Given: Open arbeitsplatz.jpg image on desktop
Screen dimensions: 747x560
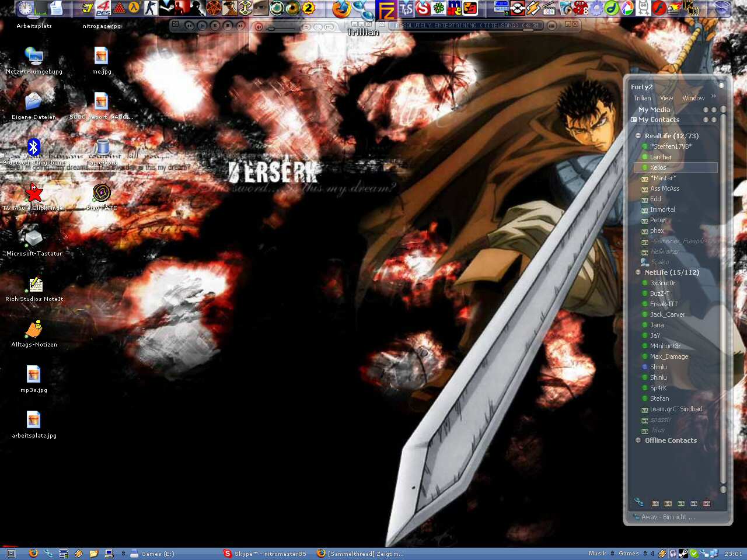Looking at the screenshot, I should click(34, 425).
